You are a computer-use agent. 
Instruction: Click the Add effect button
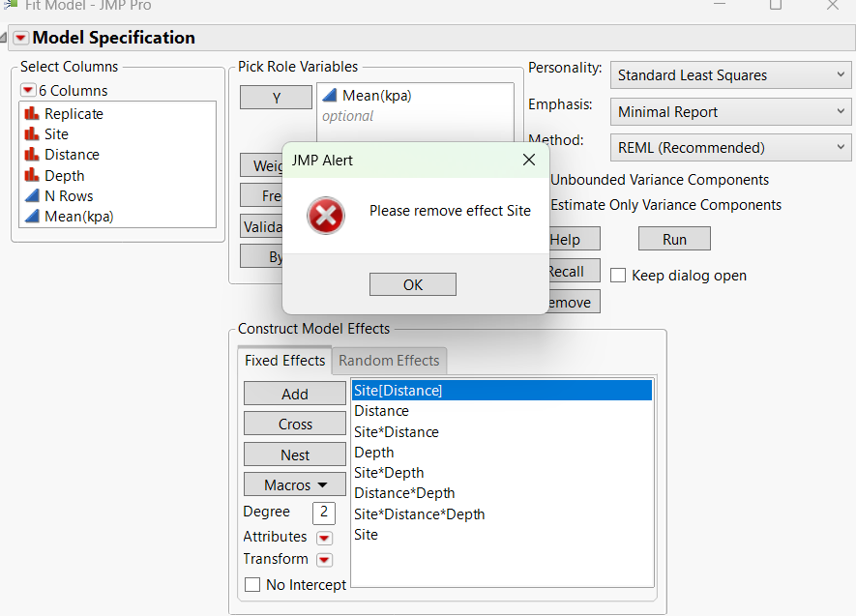295,394
